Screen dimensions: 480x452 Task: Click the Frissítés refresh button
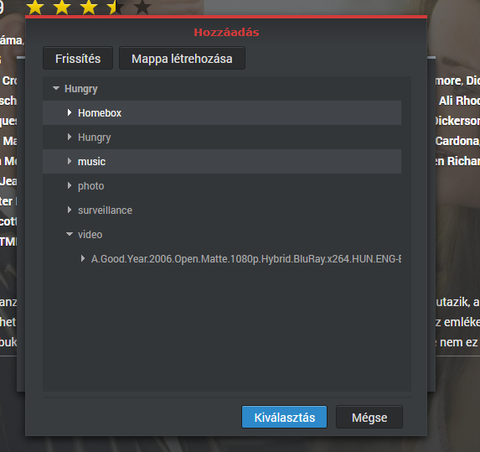(78, 58)
